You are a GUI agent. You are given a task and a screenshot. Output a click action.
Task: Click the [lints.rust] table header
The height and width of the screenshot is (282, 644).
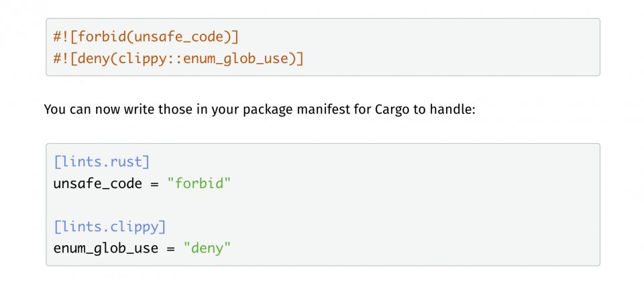tap(102, 162)
